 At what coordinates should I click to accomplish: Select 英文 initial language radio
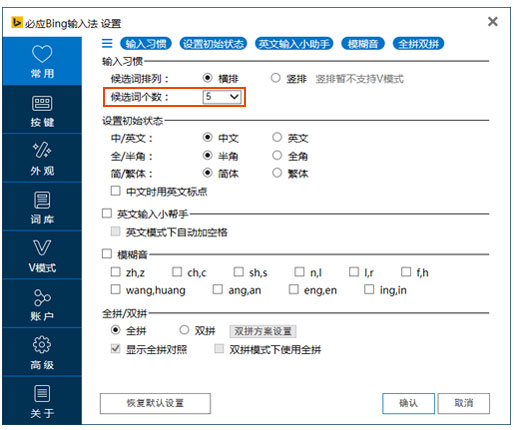pyautogui.click(x=277, y=137)
